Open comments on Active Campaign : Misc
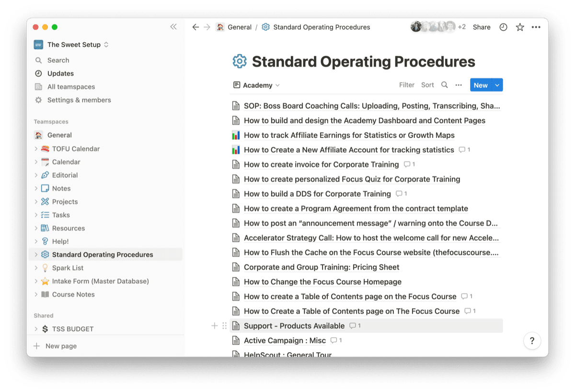575x392 pixels. [336, 341]
